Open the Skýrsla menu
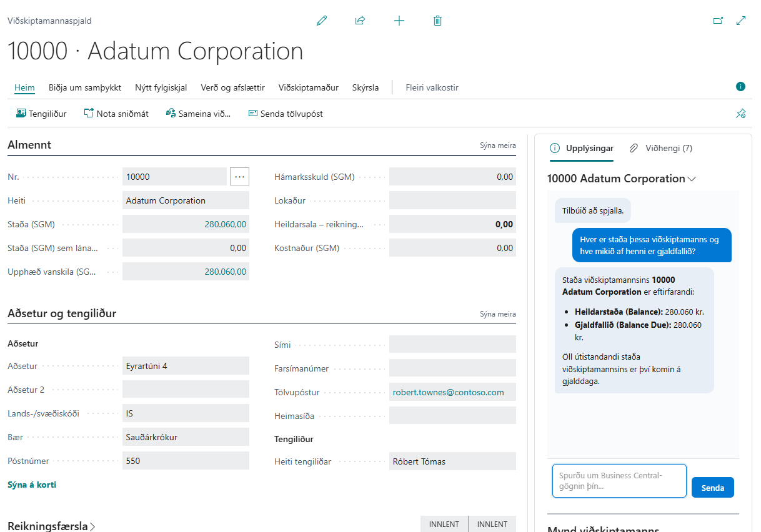761x532 pixels. tap(366, 87)
